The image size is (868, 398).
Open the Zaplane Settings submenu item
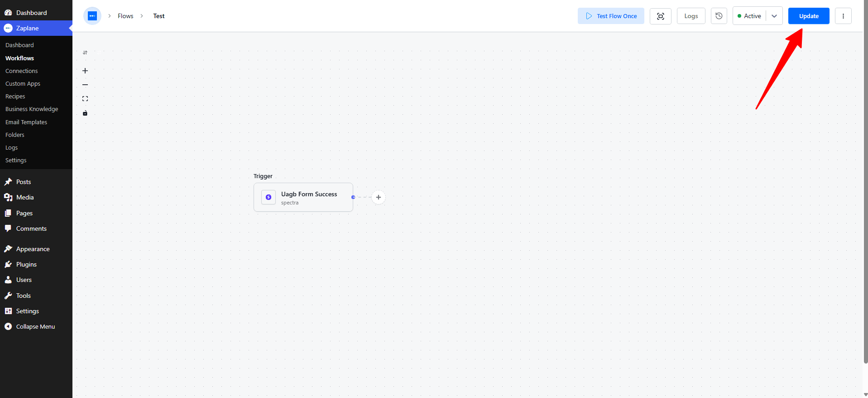[16, 160]
